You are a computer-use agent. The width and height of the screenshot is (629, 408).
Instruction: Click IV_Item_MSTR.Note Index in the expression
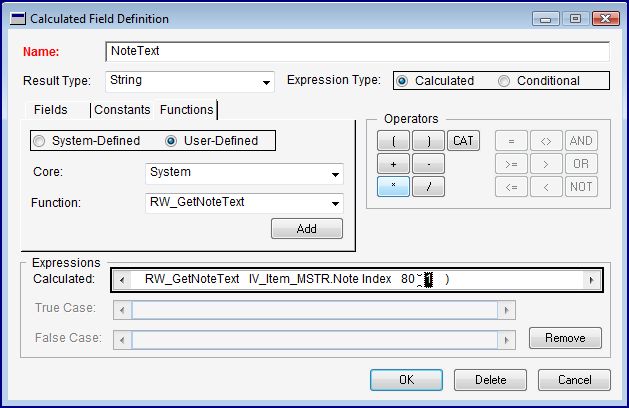(320, 279)
